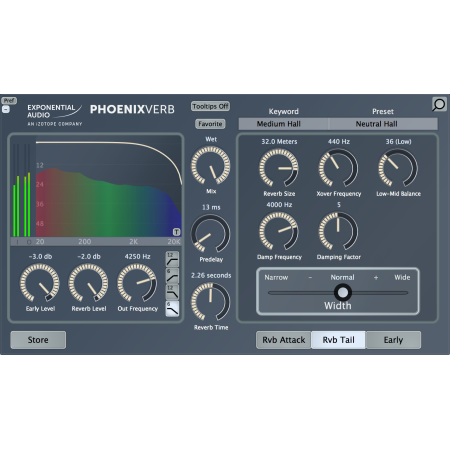The height and width of the screenshot is (450, 450).
Task: Click the Damping Factor knob
Action: [x=338, y=231]
